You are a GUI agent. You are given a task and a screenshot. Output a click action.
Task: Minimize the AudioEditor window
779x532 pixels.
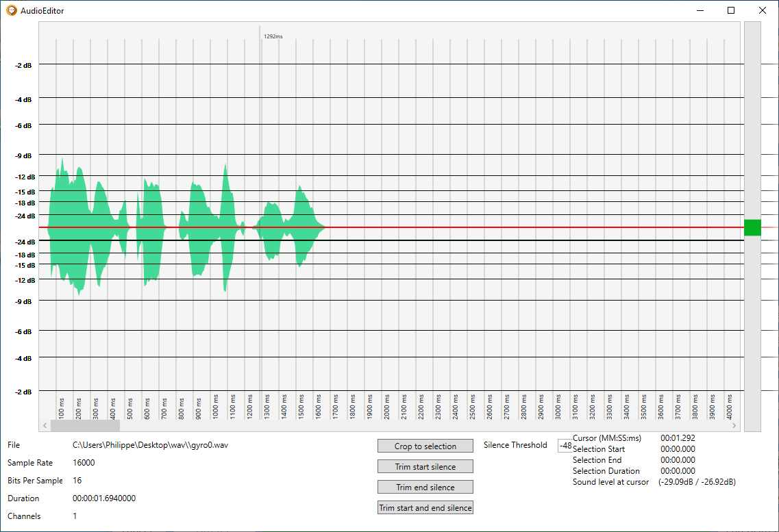(x=700, y=10)
